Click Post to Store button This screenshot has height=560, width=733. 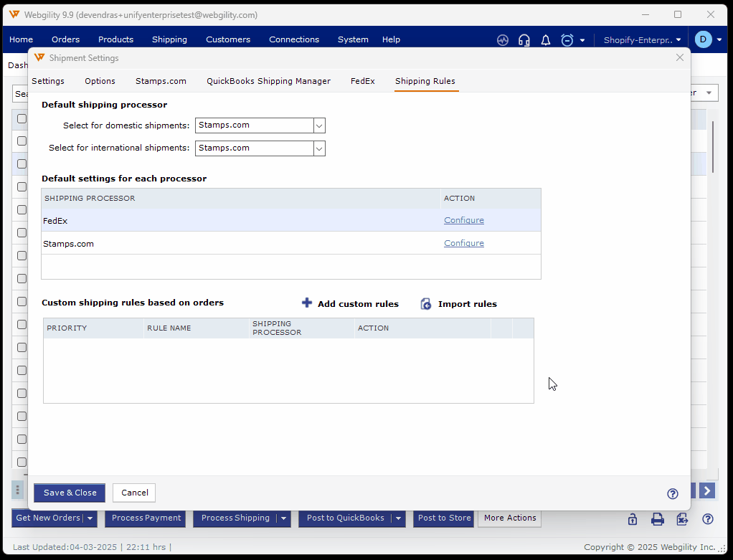(x=444, y=518)
